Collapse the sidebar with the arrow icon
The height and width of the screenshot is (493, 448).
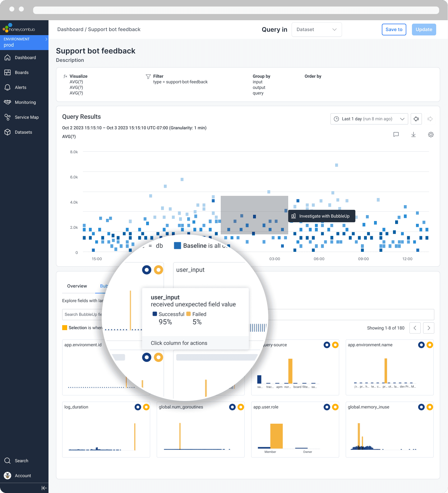point(44,488)
